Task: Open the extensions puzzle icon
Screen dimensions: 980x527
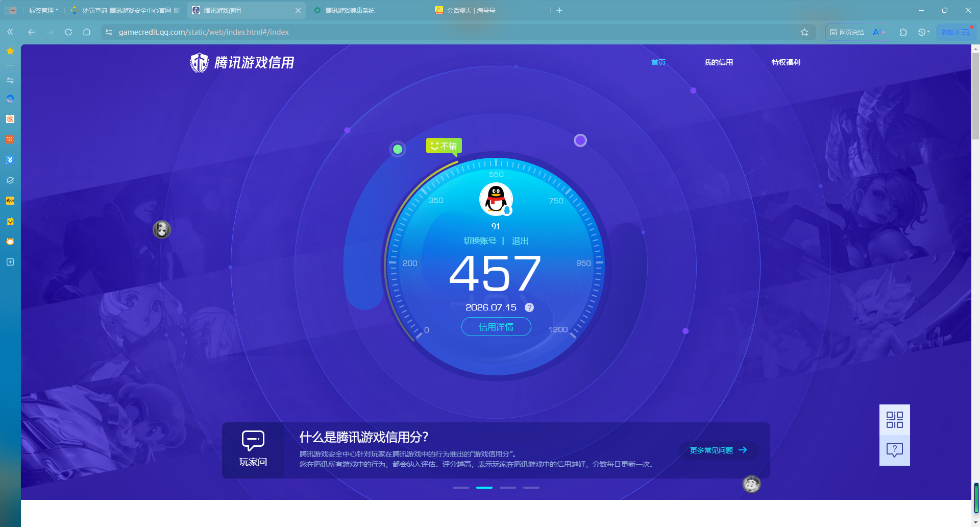Action: [x=903, y=32]
